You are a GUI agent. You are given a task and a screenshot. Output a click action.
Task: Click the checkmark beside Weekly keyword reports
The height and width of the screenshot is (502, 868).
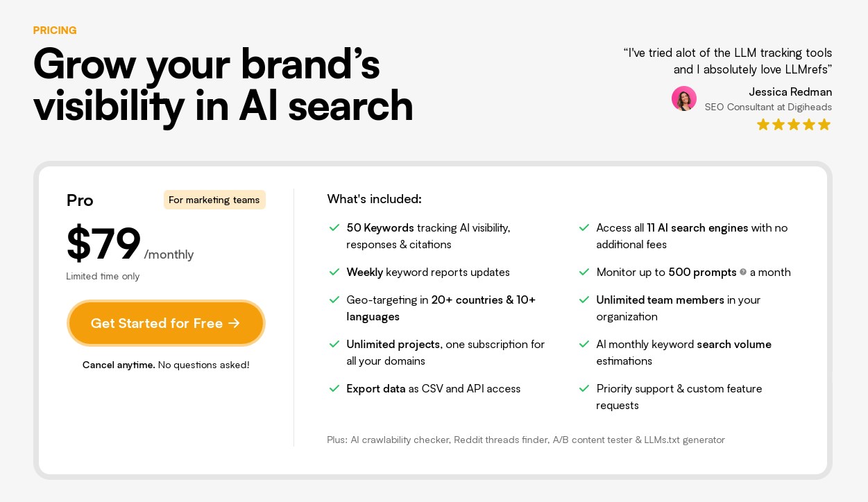pyautogui.click(x=334, y=272)
